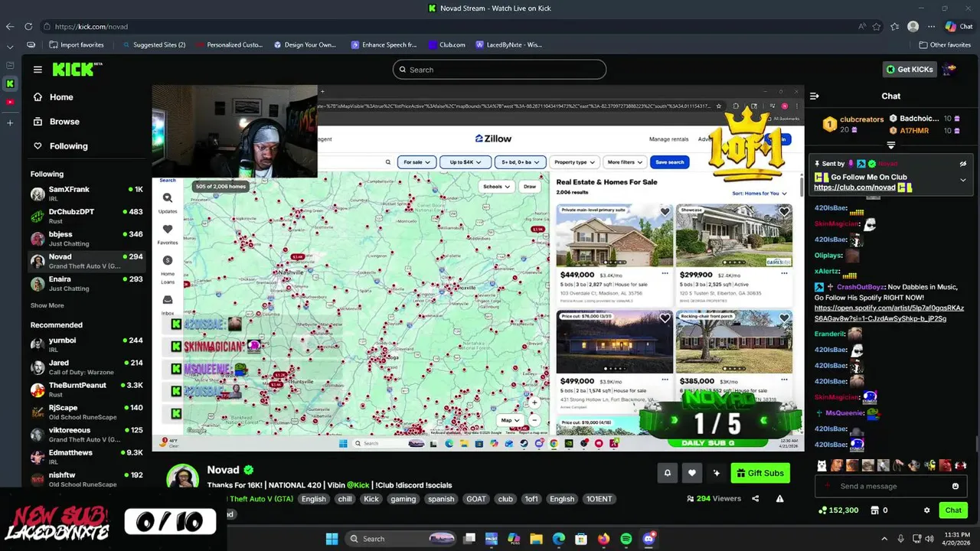Open the Other favorites folder
This screenshot has width=980, height=551.
945,45
